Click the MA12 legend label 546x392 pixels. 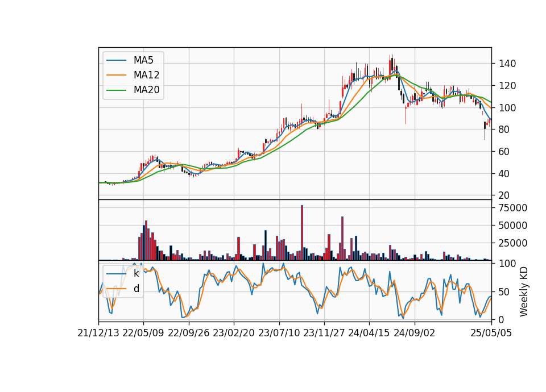pos(146,75)
